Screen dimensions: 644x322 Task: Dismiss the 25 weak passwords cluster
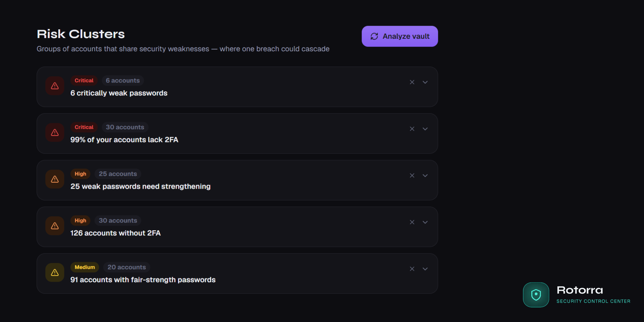pos(412,175)
